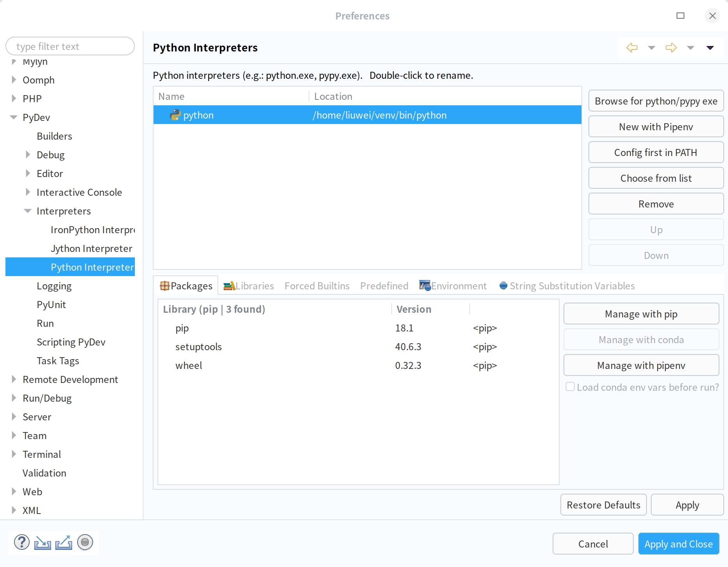Click the Import preferences icon
Viewport: 728px width, 567px height.
tap(42, 542)
